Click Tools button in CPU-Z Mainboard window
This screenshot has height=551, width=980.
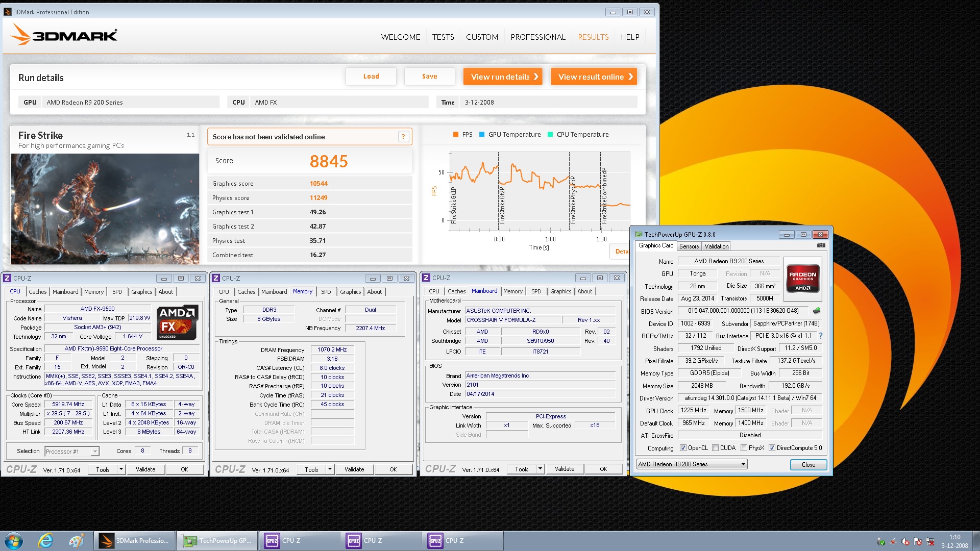(x=522, y=469)
